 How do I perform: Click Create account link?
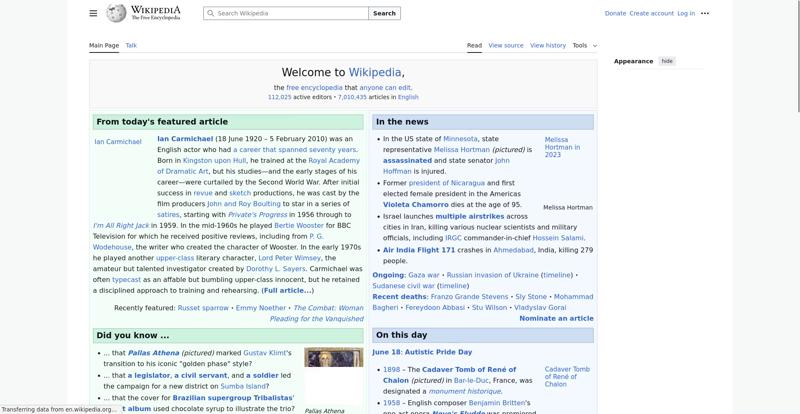(652, 13)
